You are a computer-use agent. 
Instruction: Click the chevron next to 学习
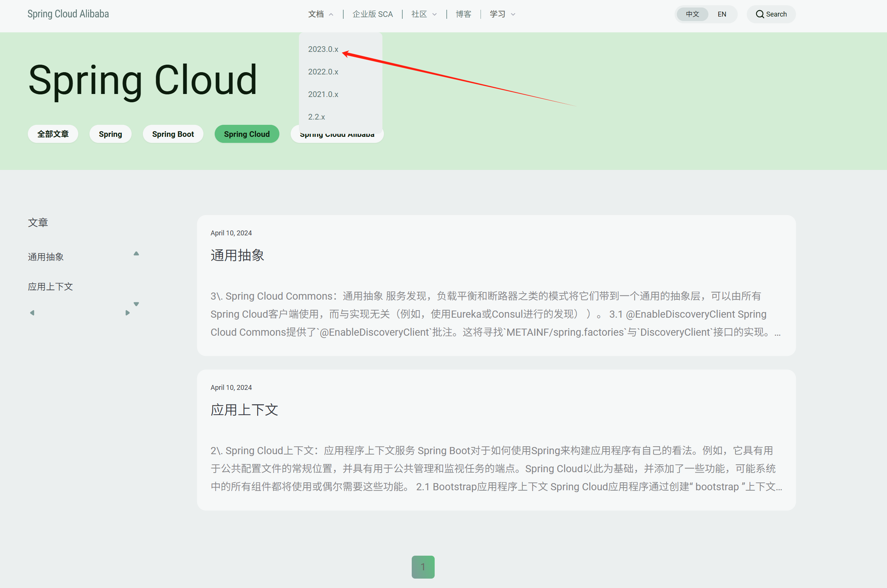513,15
